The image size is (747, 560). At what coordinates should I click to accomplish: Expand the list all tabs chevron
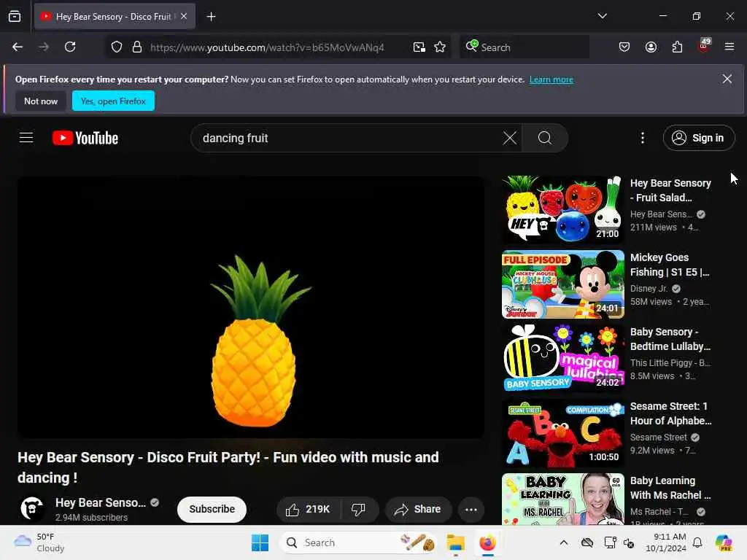(x=602, y=16)
